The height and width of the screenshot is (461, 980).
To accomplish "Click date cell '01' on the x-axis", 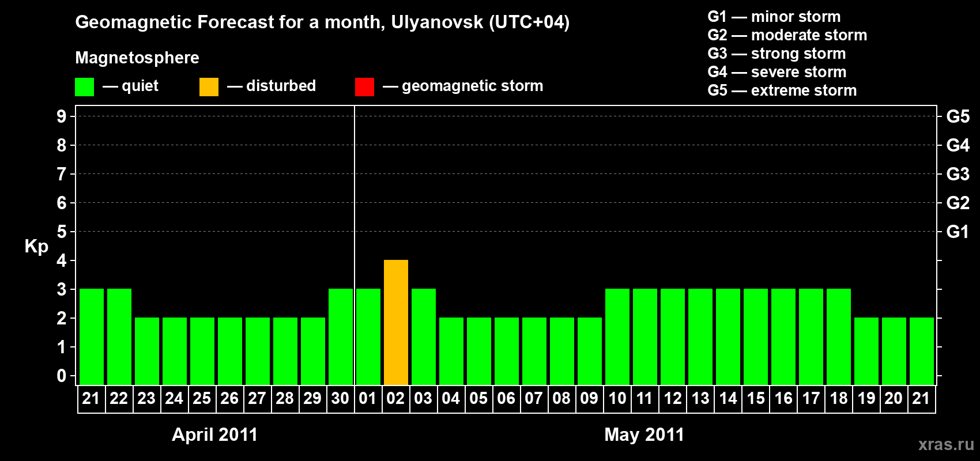I will tap(368, 399).
